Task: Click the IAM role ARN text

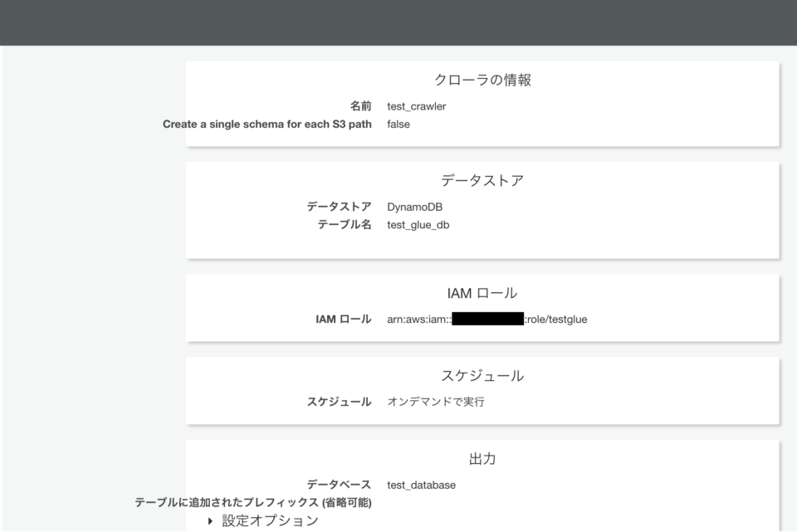Action: 486,319
